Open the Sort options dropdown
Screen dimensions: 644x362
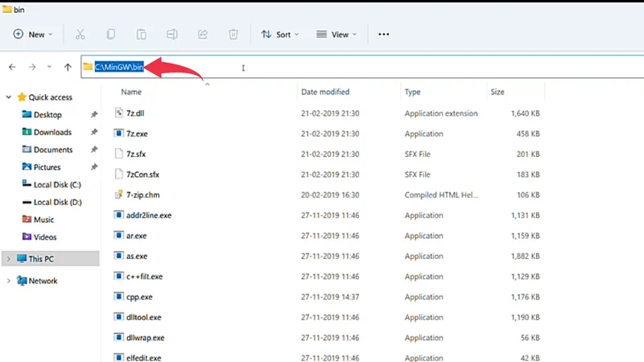279,35
